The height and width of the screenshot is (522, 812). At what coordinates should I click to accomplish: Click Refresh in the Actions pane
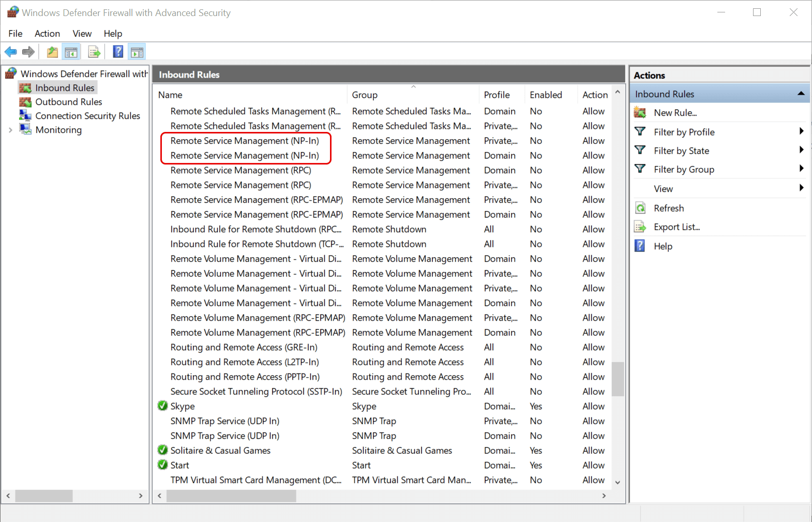click(668, 208)
